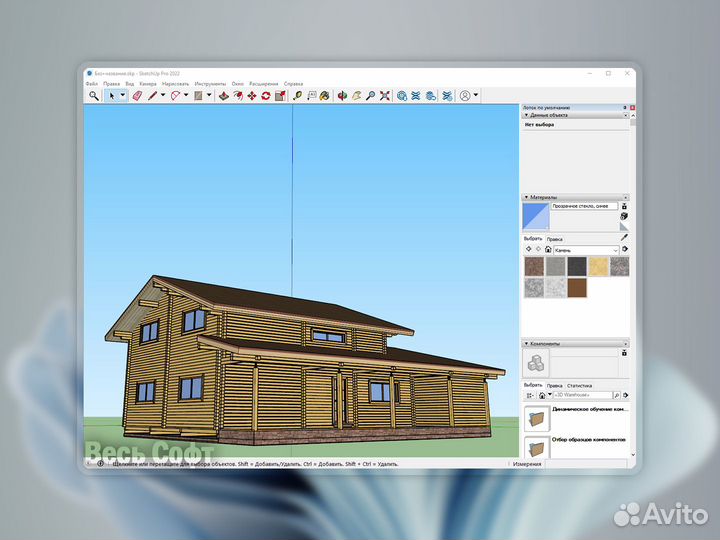Switch to Статистика tab in Components

(579, 386)
